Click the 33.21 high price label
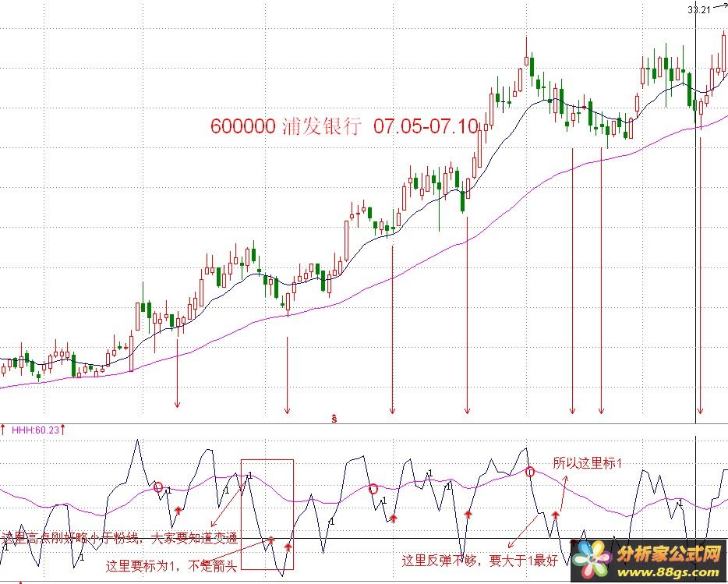728x584 pixels. tap(699, 10)
